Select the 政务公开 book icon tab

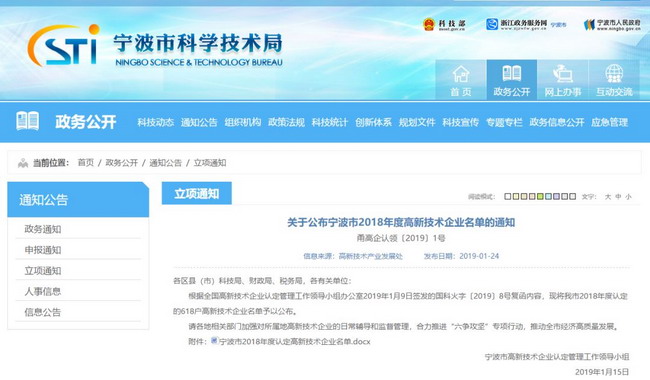(512, 80)
